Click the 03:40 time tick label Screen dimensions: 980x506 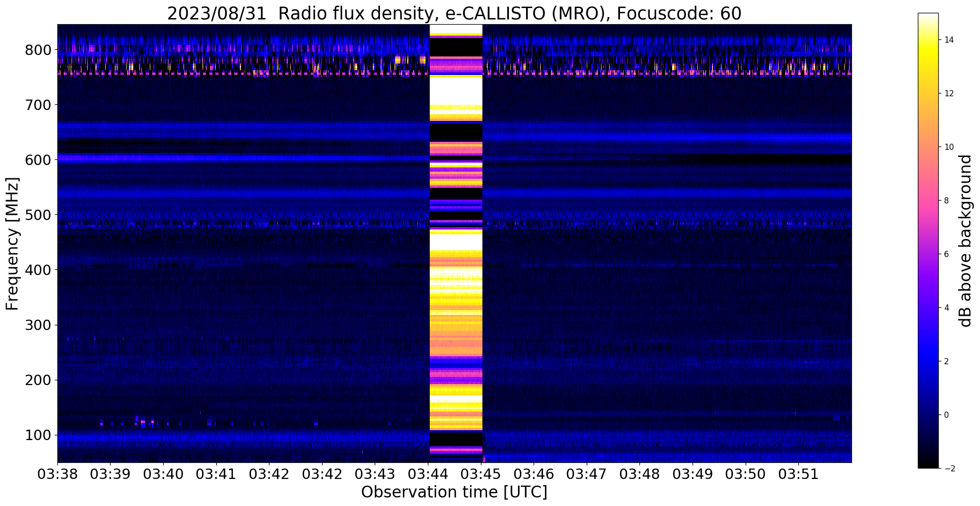[164, 475]
